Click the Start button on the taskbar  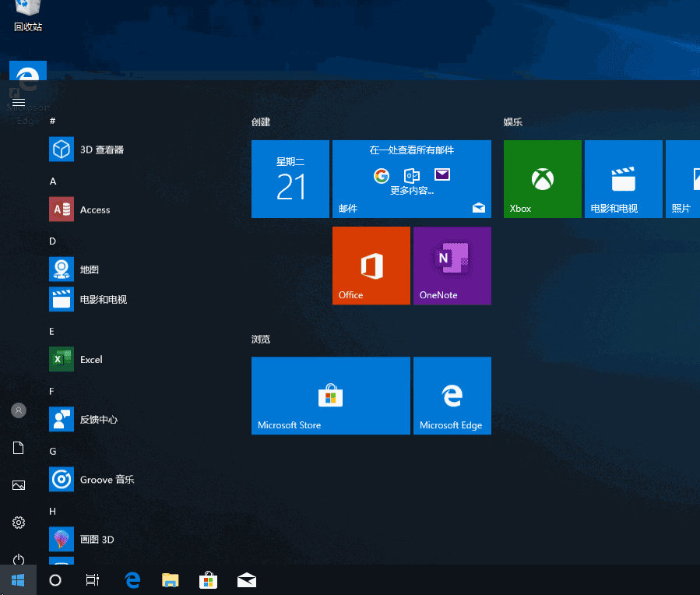[x=18, y=579]
